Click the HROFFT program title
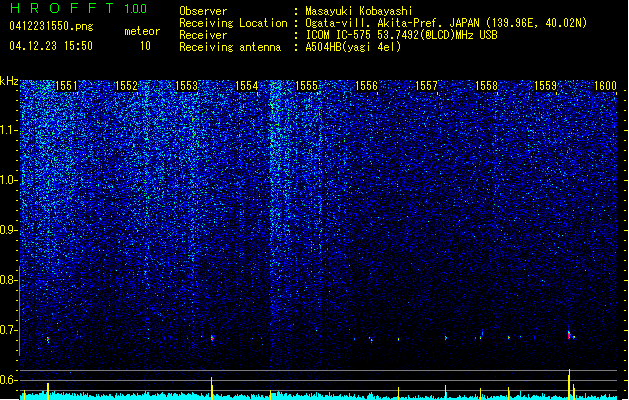Image resolution: width=629 pixels, height=400 pixels. click(62, 8)
